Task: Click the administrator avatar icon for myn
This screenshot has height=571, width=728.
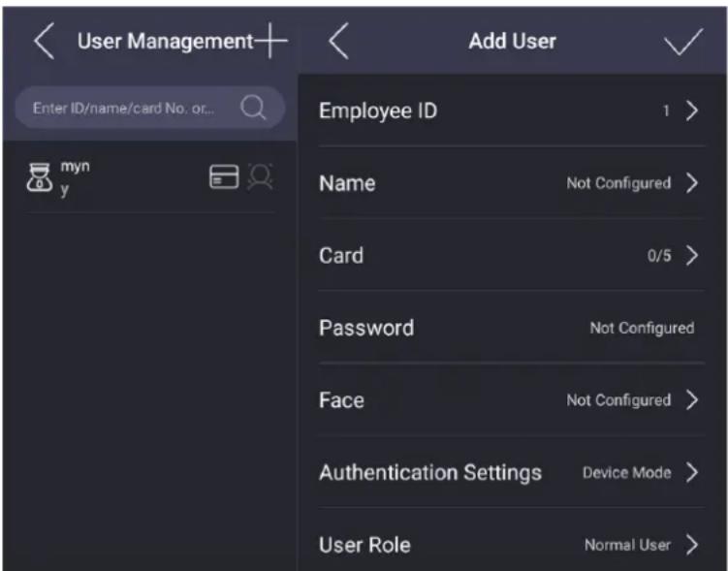Action: tap(39, 177)
